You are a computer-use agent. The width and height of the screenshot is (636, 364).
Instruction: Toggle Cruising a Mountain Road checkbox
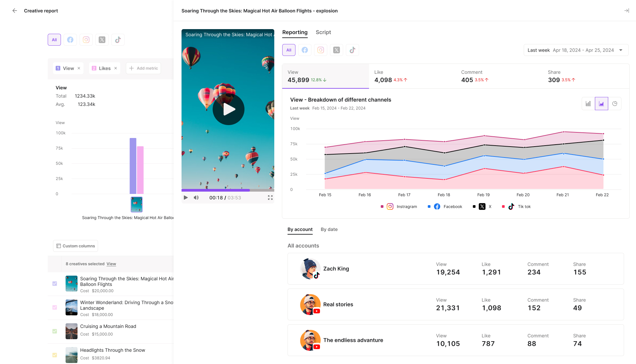click(x=55, y=331)
